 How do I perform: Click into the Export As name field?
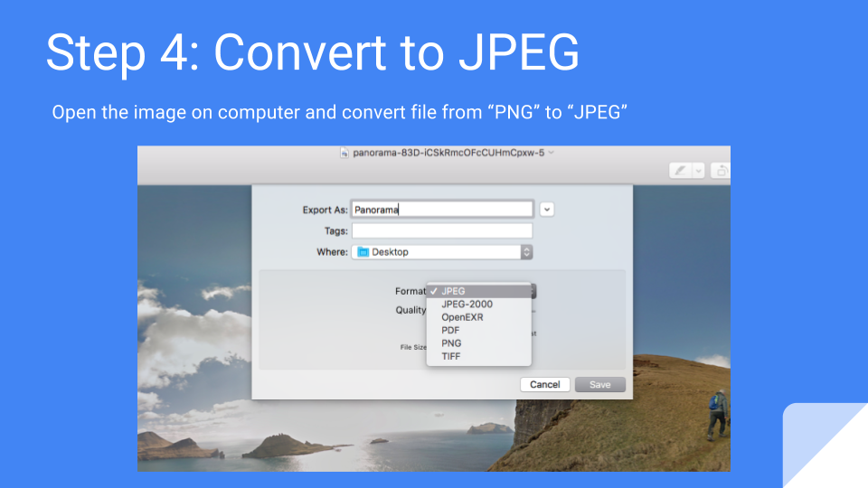(x=441, y=210)
